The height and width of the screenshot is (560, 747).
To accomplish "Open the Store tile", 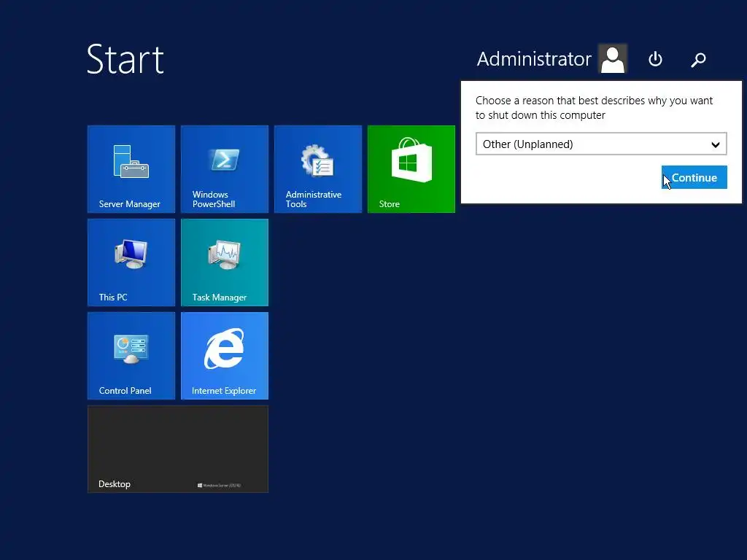I will point(411,169).
